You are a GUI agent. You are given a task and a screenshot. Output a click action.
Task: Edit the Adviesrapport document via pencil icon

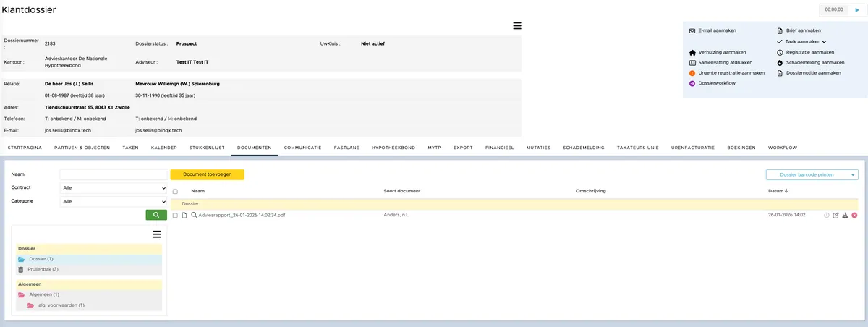[x=836, y=216]
